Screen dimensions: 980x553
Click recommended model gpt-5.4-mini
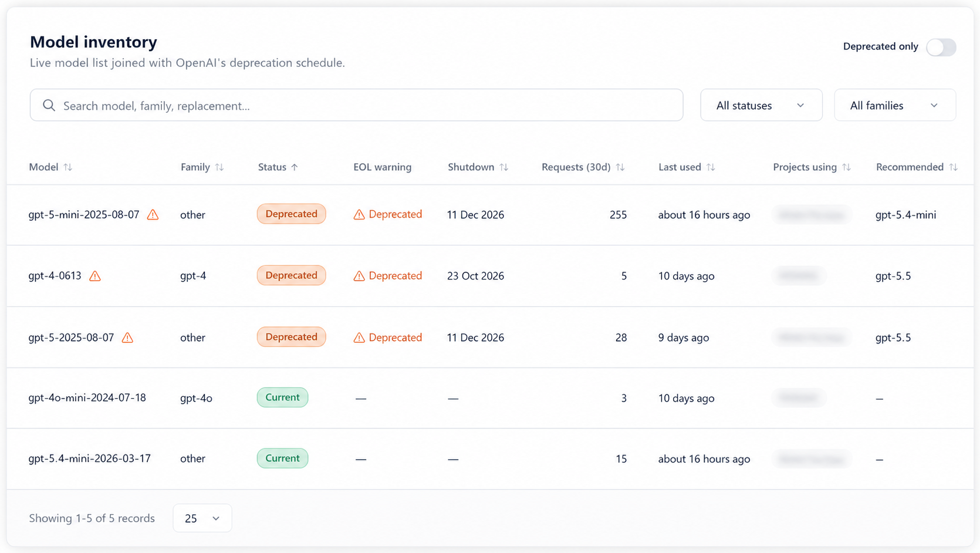pos(905,215)
